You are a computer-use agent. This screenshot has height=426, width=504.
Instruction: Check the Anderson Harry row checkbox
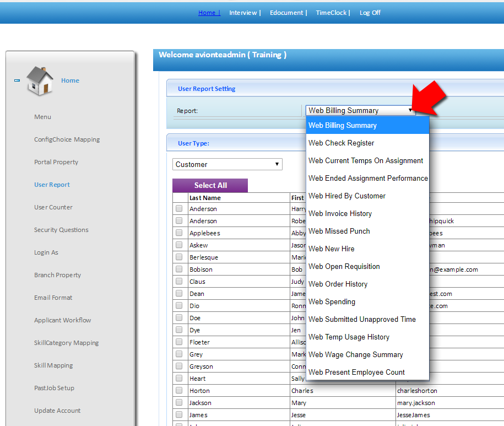[x=179, y=208]
